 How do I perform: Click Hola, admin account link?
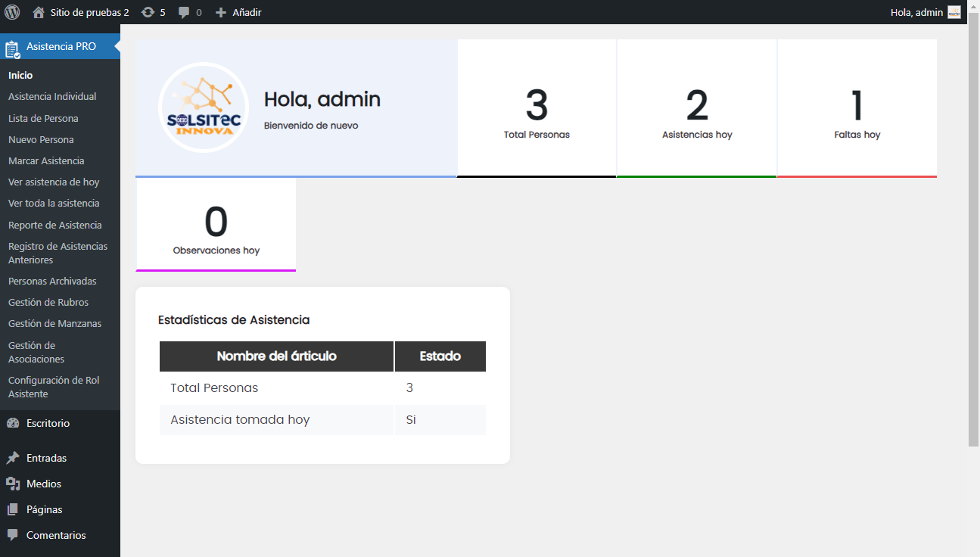click(916, 12)
